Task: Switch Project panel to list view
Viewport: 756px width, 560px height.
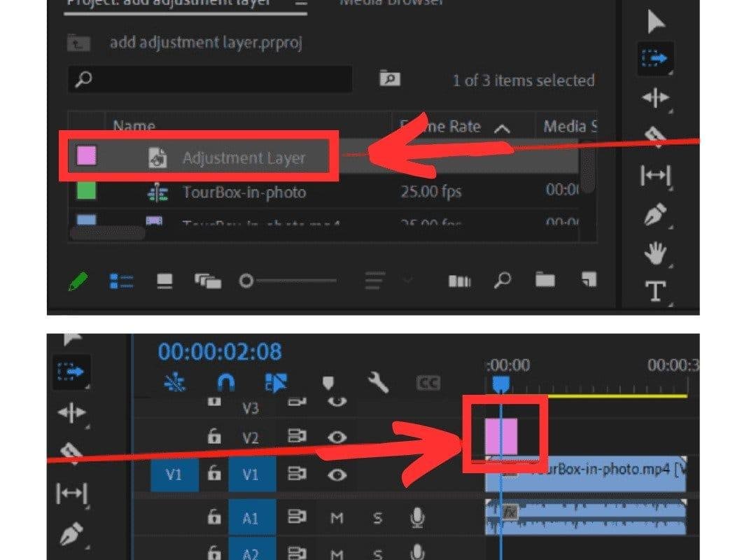Action: coord(122,281)
